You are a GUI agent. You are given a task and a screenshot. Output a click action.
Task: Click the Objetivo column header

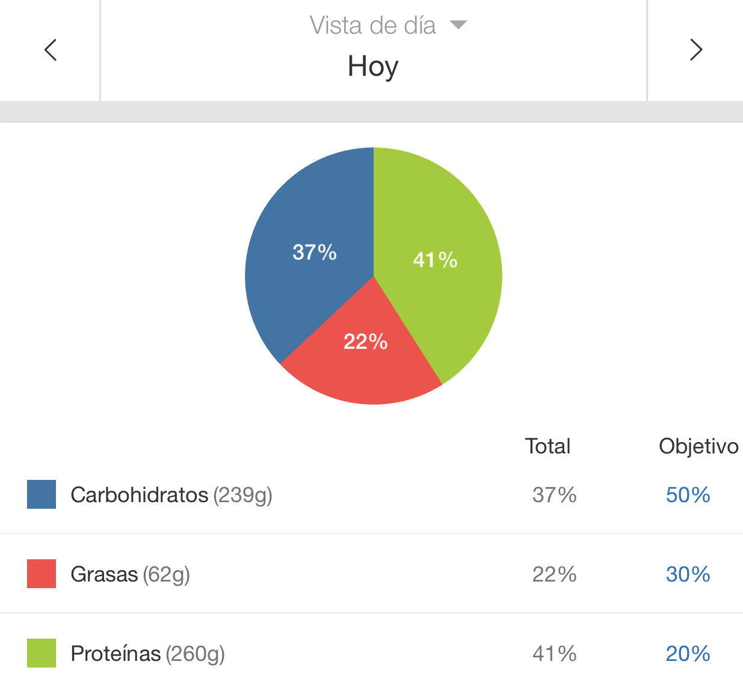pos(698,446)
